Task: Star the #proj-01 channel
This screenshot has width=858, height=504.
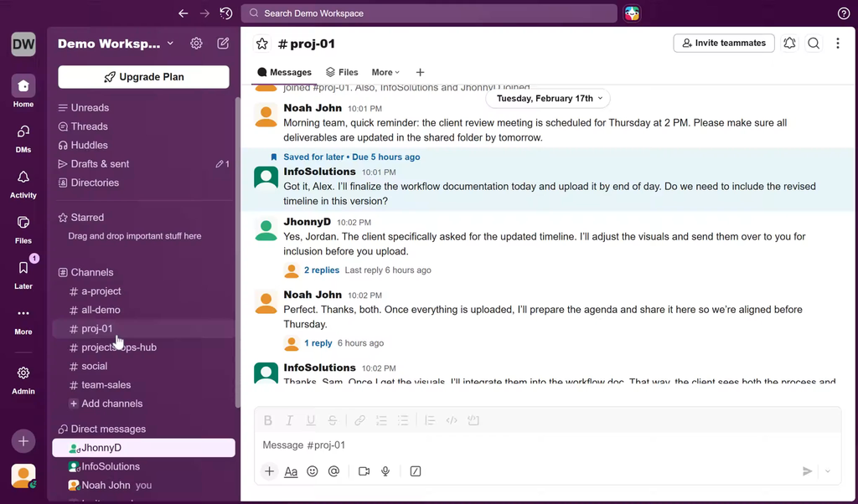Action: click(262, 44)
